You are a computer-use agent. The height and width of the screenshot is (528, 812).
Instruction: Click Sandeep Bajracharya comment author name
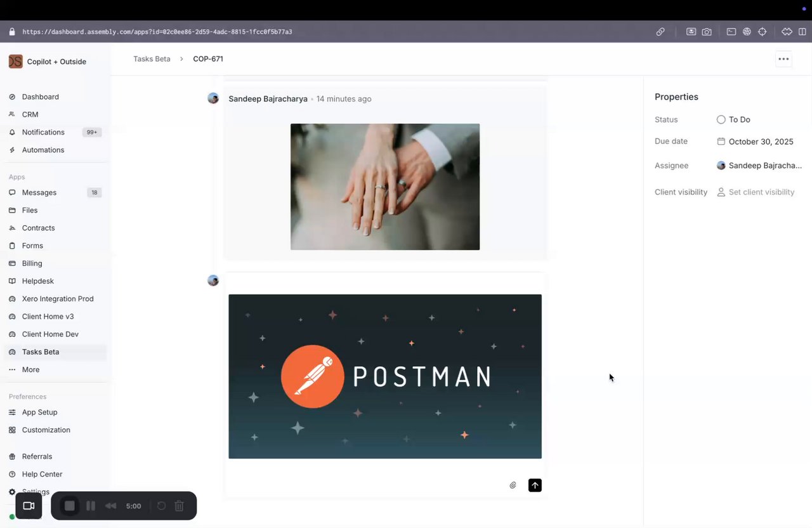(x=268, y=99)
